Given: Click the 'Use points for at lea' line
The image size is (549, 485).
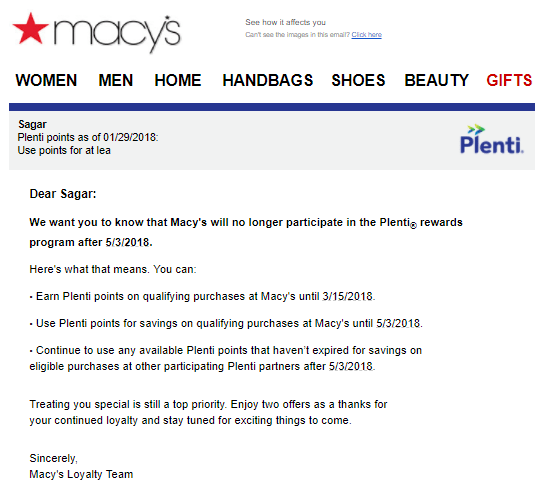Looking at the screenshot, I should pos(64,151).
